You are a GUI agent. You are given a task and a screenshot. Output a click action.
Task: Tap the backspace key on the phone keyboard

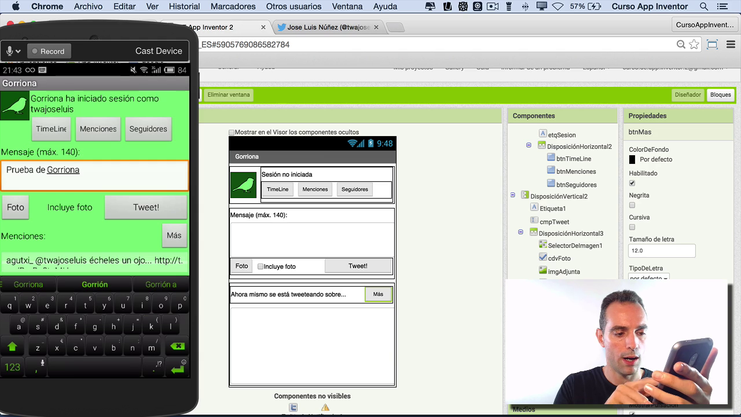click(x=177, y=347)
